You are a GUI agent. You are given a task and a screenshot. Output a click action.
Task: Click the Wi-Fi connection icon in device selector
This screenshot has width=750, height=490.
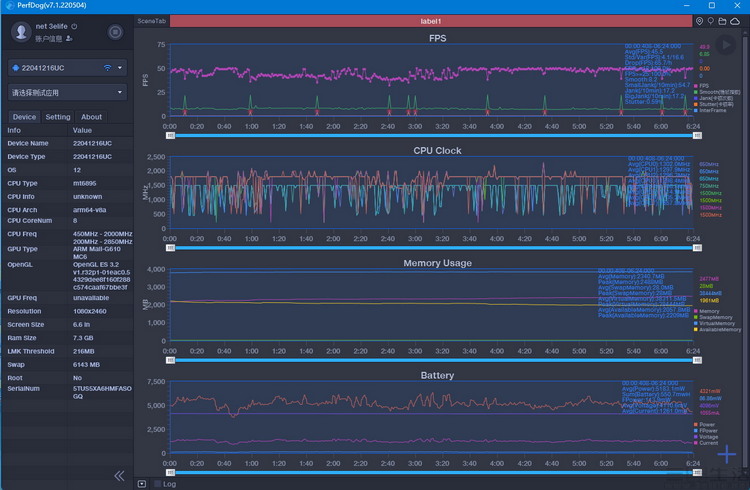point(107,68)
